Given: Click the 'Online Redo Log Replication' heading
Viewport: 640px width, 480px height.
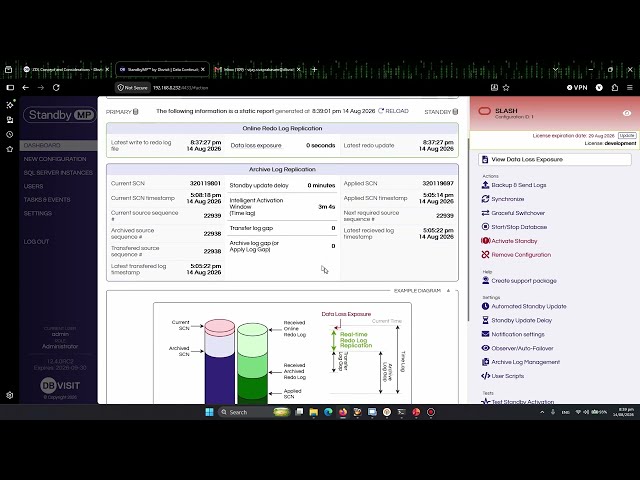Looking at the screenshot, I should pos(282,128).
